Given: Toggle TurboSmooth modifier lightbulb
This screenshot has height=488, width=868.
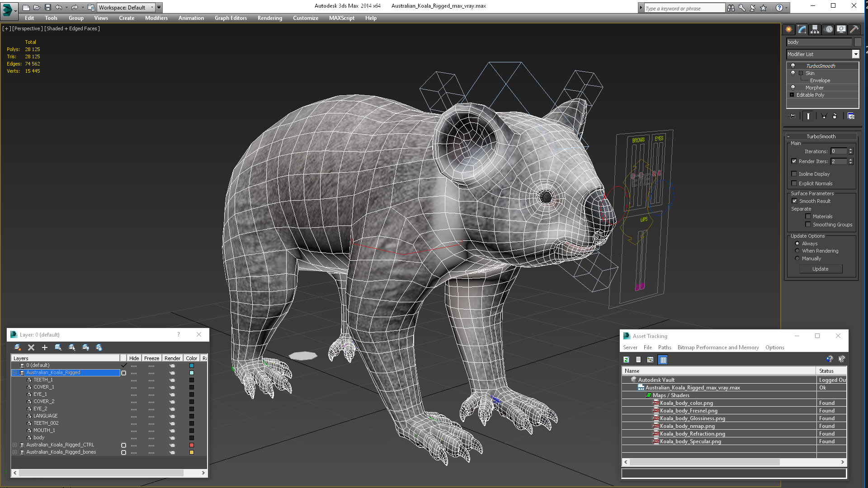Looking at the screenshot, I should coord(793,66).
